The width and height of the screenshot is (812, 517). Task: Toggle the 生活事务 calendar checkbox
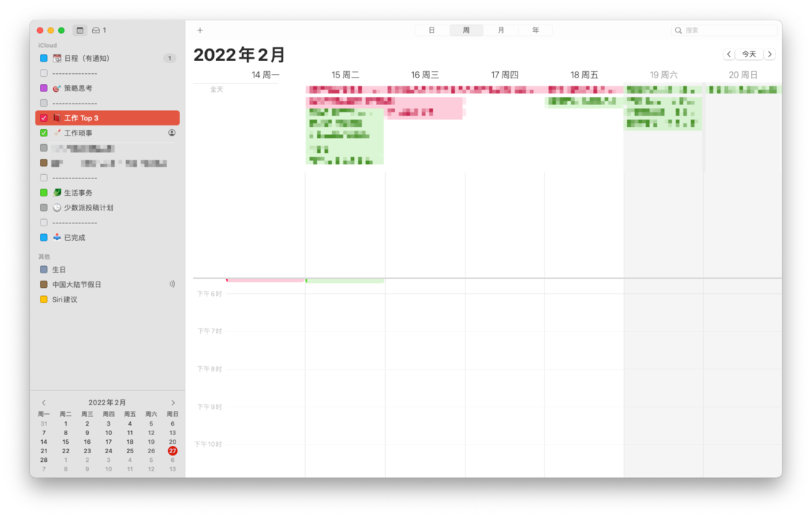(x=43, y=193)
